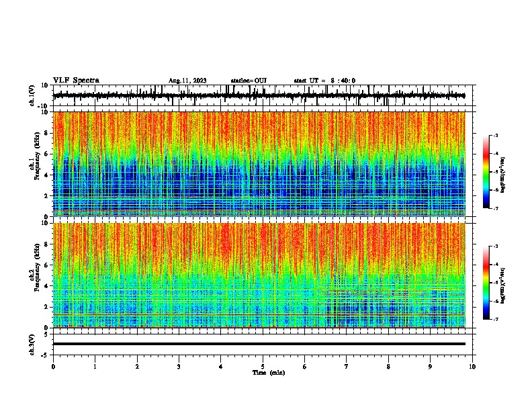Click the ch.2 "Frequency (kHz)" axis label
The image size is (532, 411).
click(x=37, y=267)
